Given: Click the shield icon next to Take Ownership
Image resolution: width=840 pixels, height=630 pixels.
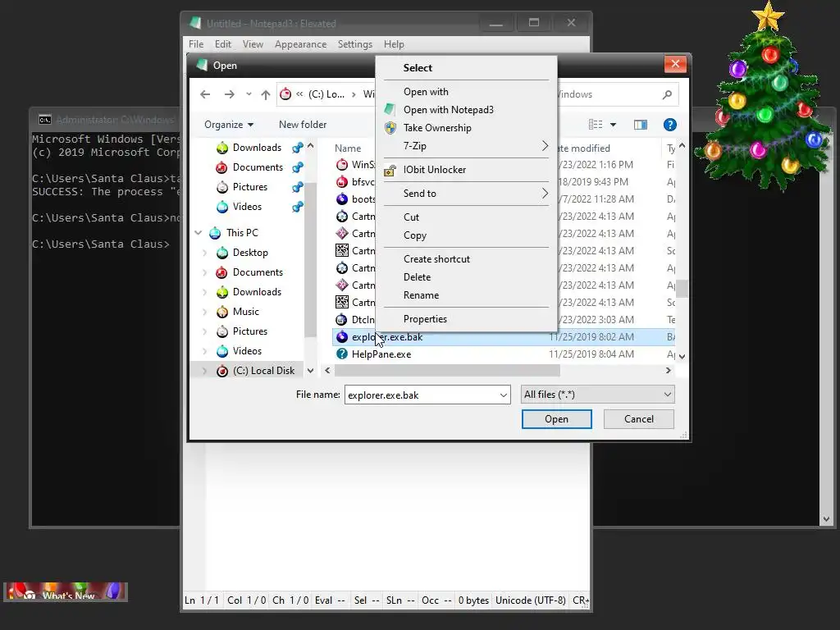Looking at the screenshot, I should tap(390, 127).
